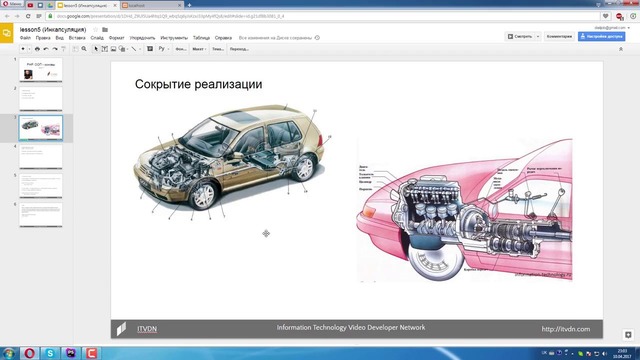This screenshot has width=640, height=360.
Task: Select slide 3 thumbnail with cars
Action: pyautogui.click(x=41, y=128)
